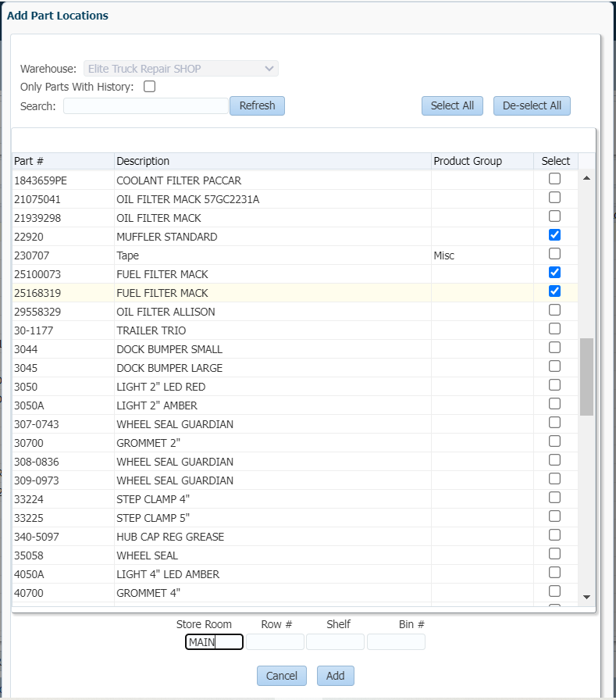Click the Product Group column header
The image size is (616, 700).
[x=482, y=161]
